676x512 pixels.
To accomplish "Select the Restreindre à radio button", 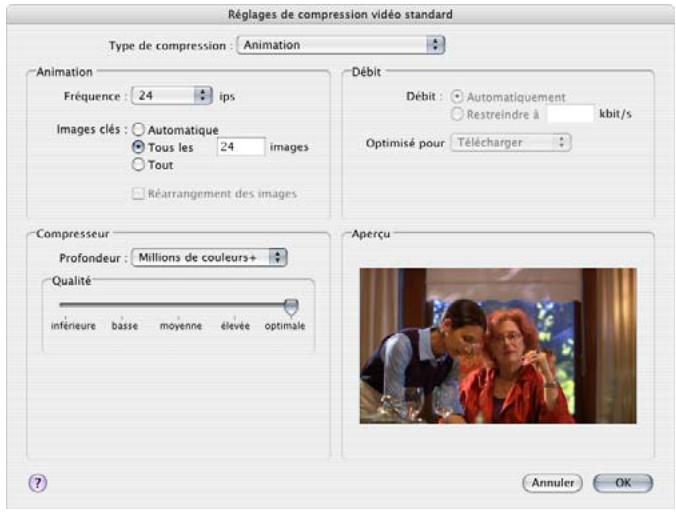I will click(x=457, y=114).
